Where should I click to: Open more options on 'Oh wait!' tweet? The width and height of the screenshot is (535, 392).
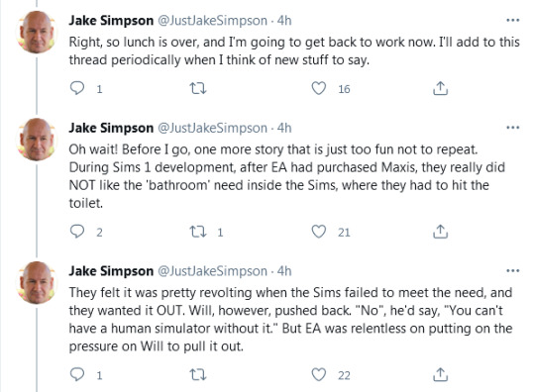(x=513, y=128)
